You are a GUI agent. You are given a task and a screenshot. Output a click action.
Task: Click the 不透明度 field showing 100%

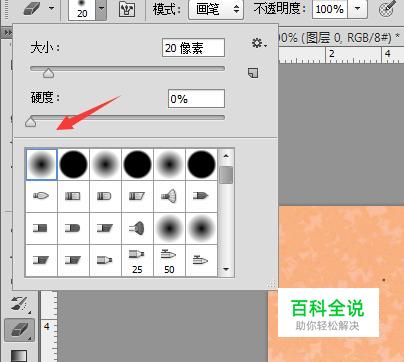pos(330,9)
